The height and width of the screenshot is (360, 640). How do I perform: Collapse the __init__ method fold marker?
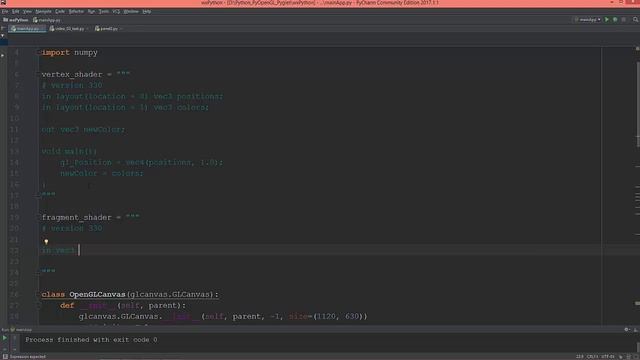pyautogui.click(x=39, y=305)
